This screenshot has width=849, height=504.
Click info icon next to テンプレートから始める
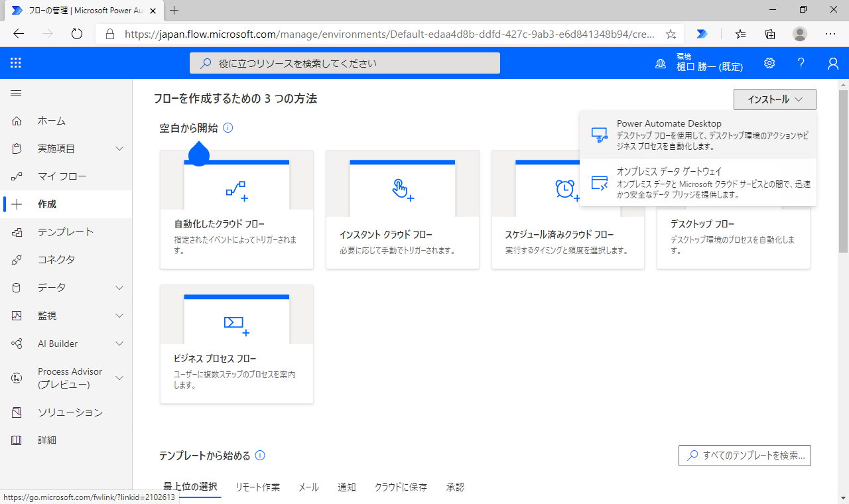pyautogui.click(x=260, y=456)
